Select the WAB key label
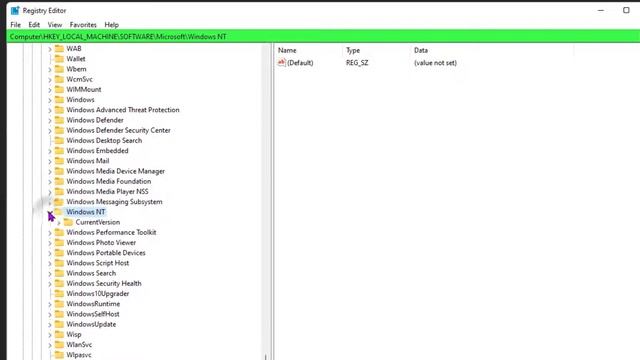 (x=74, y=49)
